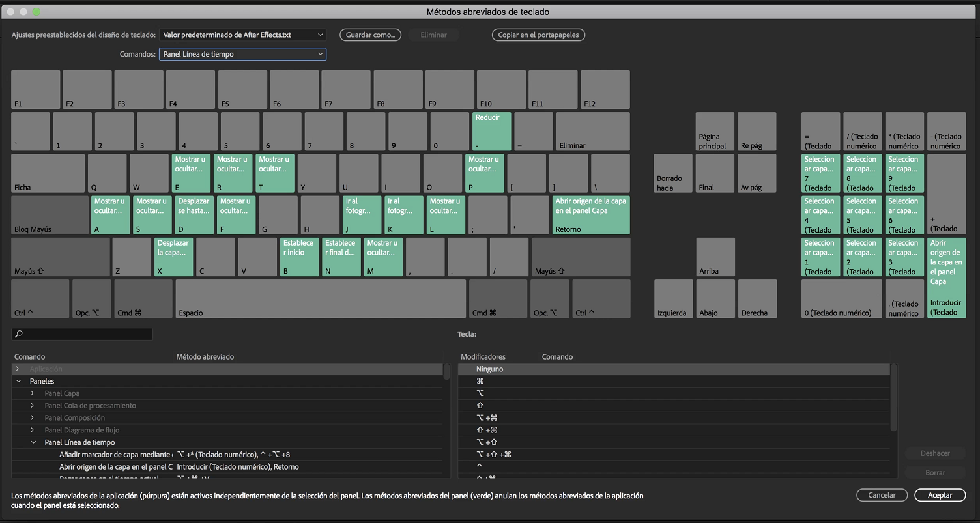Screen dimensions: 980x523
Task: Confirm with the Aceptar button
Action: (940, 495)
